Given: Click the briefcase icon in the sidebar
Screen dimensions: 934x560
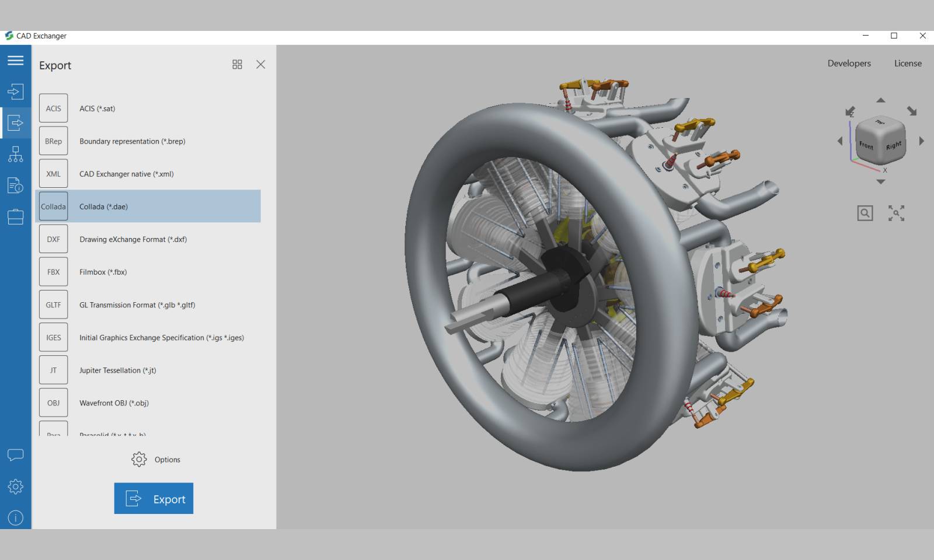Looking at the screenshot, I should (16, 216).
